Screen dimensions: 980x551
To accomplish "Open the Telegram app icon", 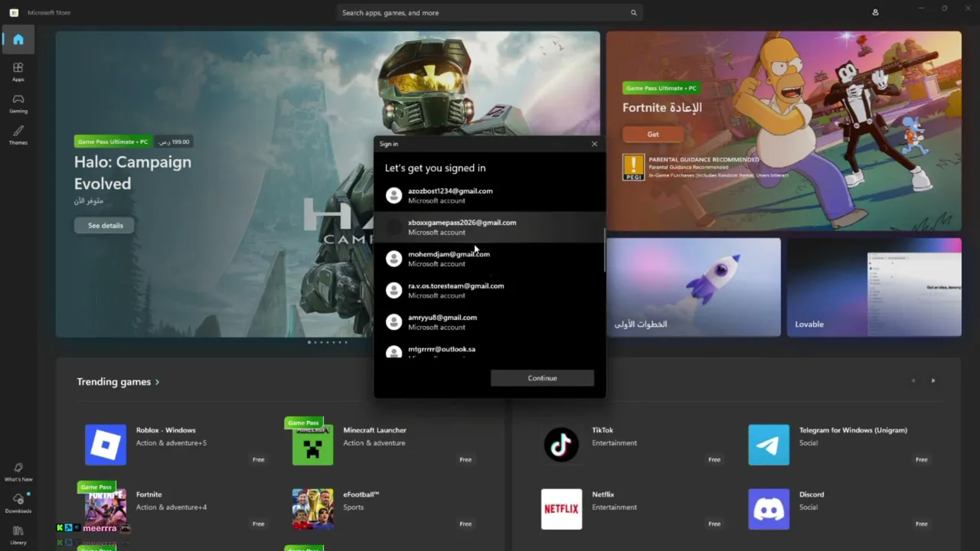I will [x=769, y=445].
